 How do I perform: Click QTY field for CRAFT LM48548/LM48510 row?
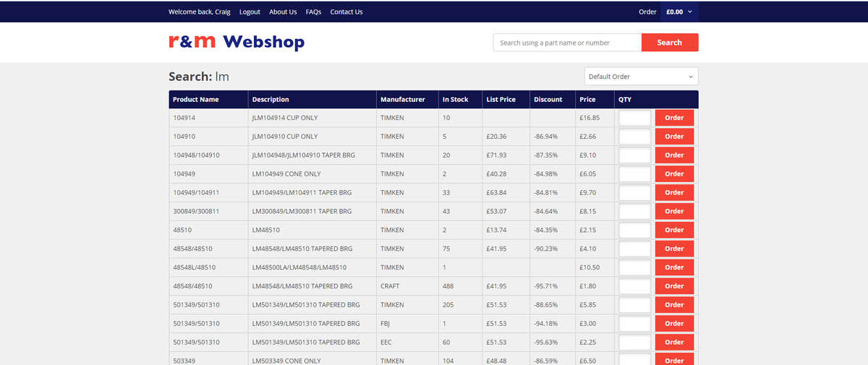tap(635, 286)
